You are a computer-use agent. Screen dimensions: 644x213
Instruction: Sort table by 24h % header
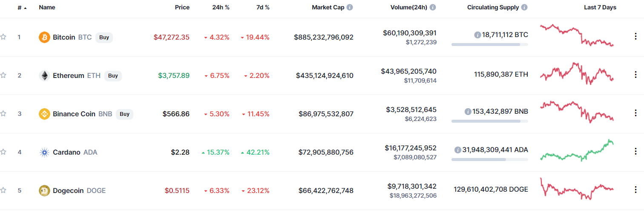pyautogui.click(x=221, y=7)
